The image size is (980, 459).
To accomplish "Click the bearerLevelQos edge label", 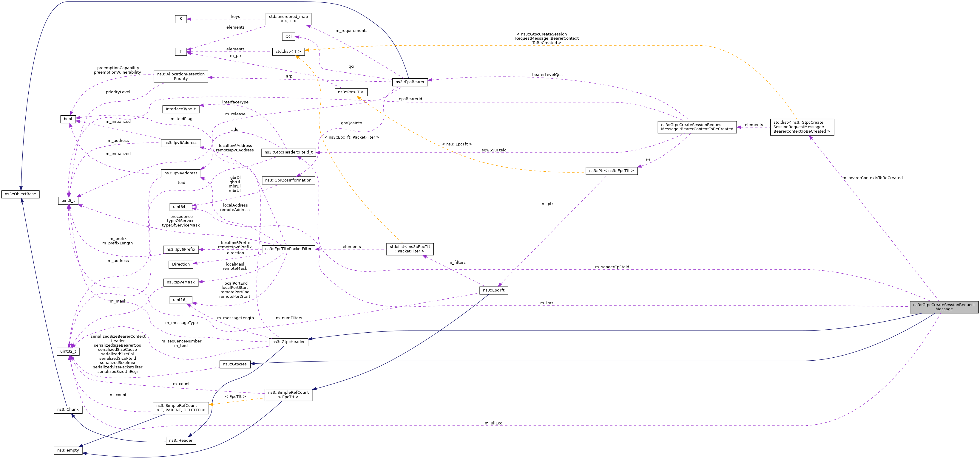I will tap(547, 75).
